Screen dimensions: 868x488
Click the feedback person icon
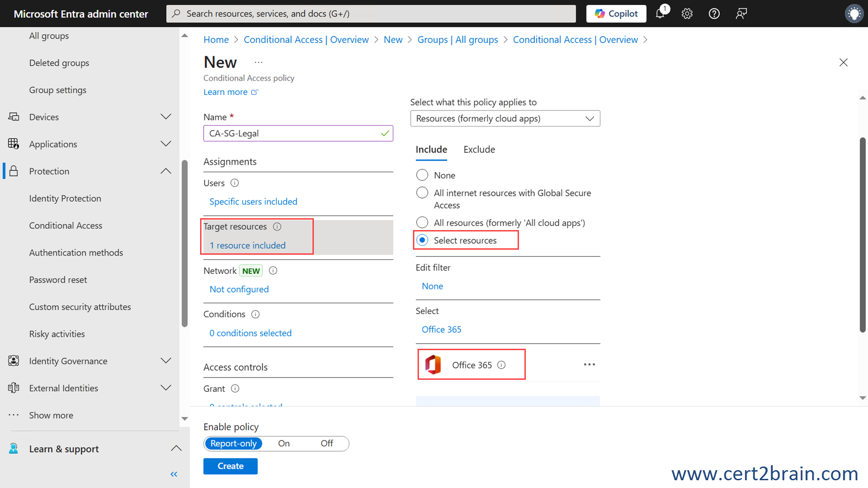tap(741, 14)
